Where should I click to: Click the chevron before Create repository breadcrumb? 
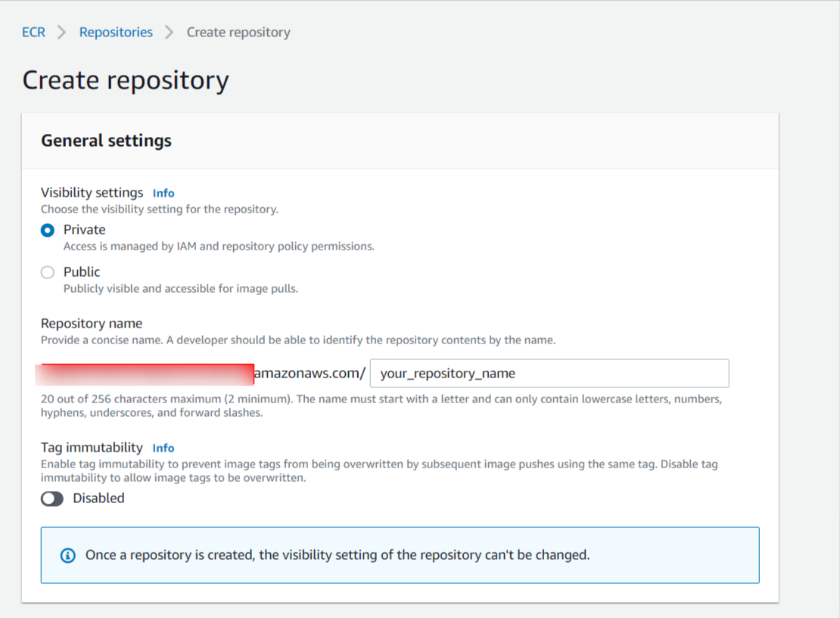(170, 32)
